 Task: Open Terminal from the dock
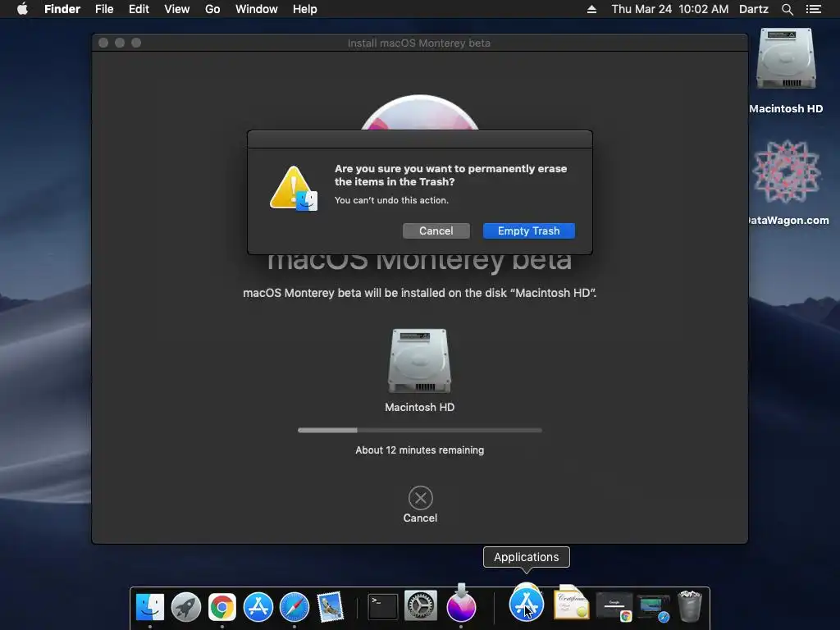point(382,606)
